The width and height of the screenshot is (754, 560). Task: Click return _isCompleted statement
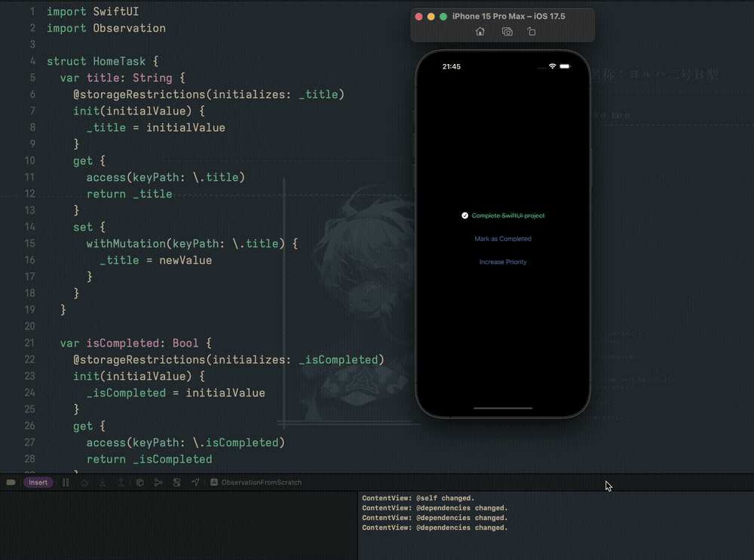(x=149, y=459)
